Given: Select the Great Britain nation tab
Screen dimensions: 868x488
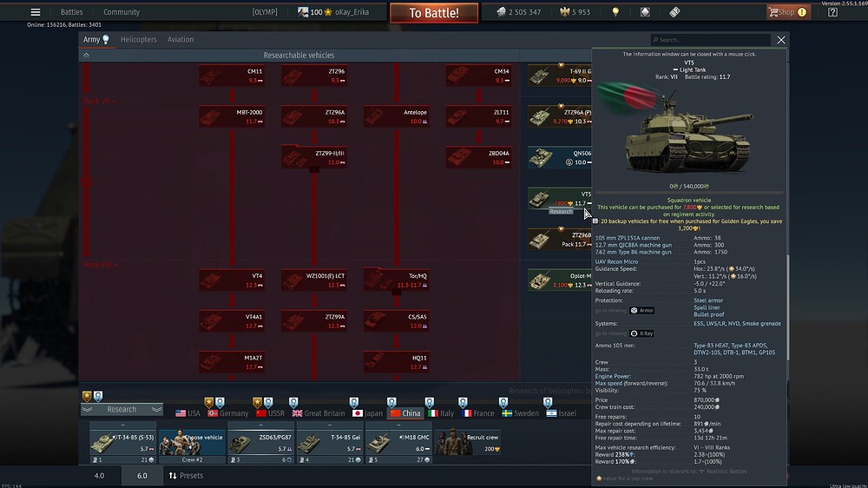Looking at the screenshot, I should 319,413.
